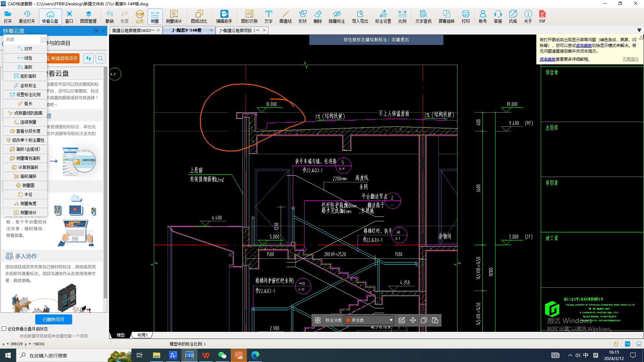The width and height of the screenshot is (644, 362).
Task: Launch the 编辑助手 editing assistant
Action: [x=224, y=16]
